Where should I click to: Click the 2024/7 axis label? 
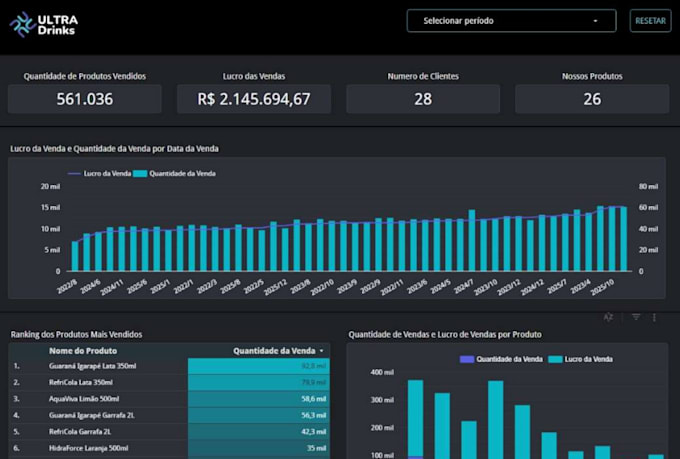pos(463,287)
